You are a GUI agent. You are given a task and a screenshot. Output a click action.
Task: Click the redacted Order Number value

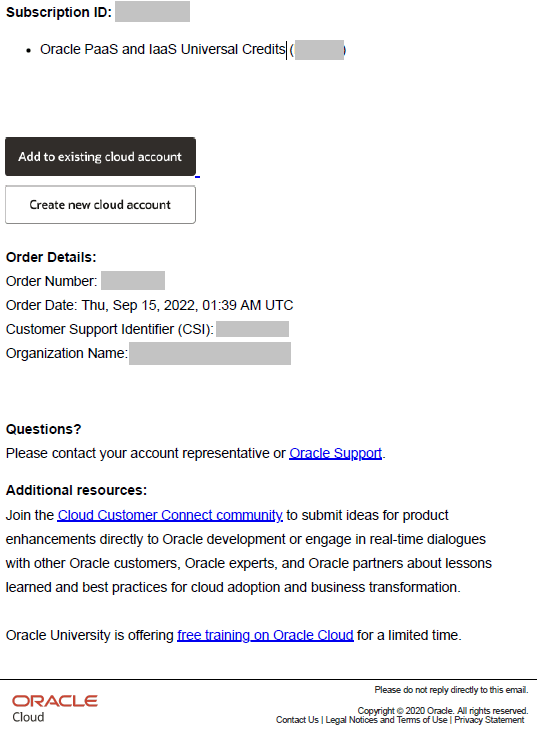[x=133, y=281]
